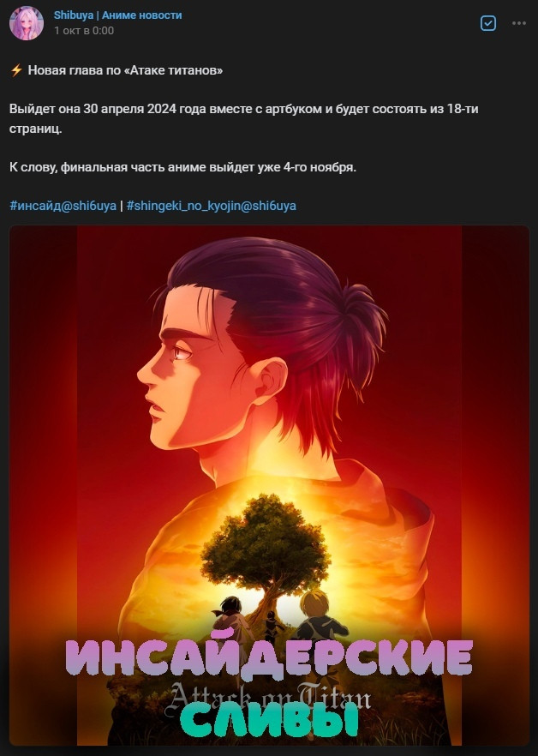Follow the #инсайд@shi6uya hashtag
This screenshot has width=538, height=756.
coord(63,206)
